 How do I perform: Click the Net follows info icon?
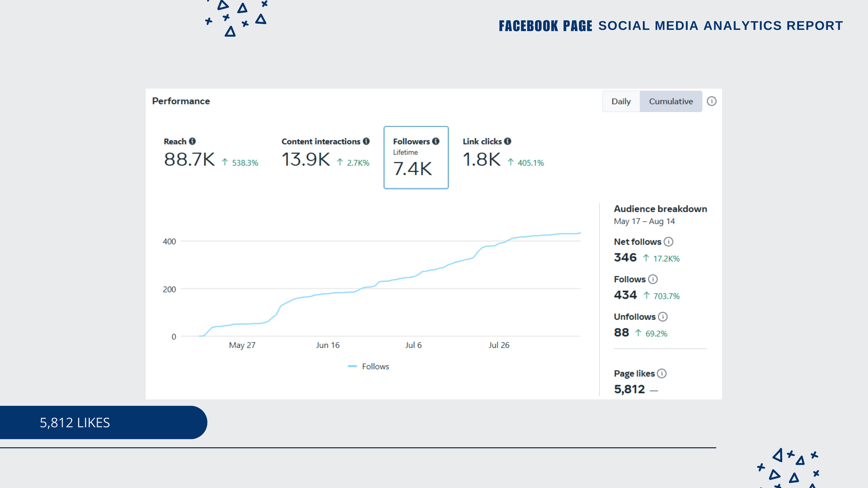click(668, 242)
